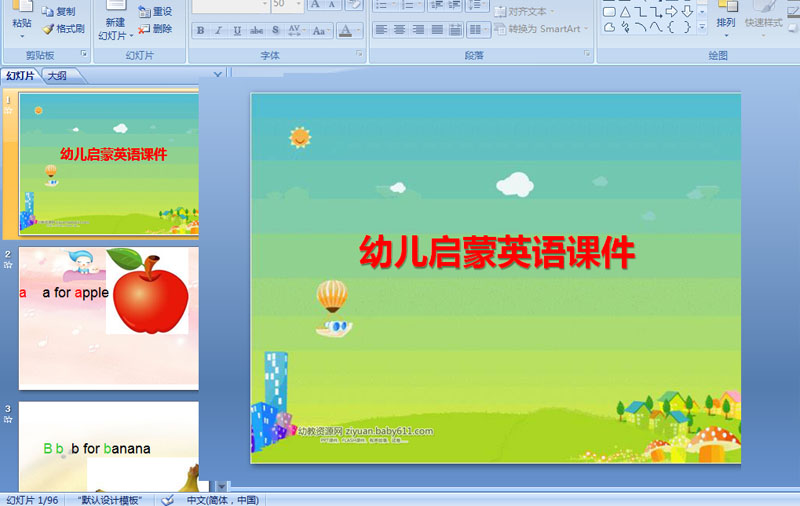Align text right
This screenshot has width=800, height=506.
pyautogui.click(x=418, y=30)
